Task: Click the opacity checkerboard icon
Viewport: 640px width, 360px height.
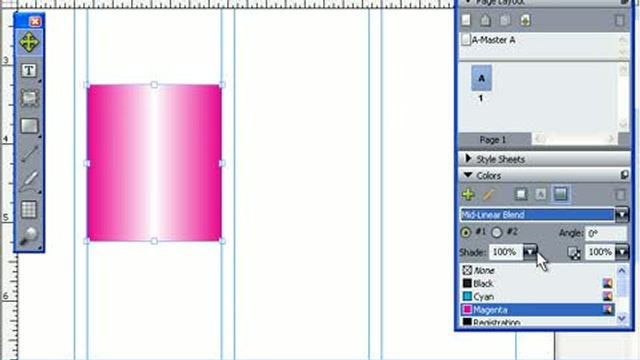Action: [574, 253]
